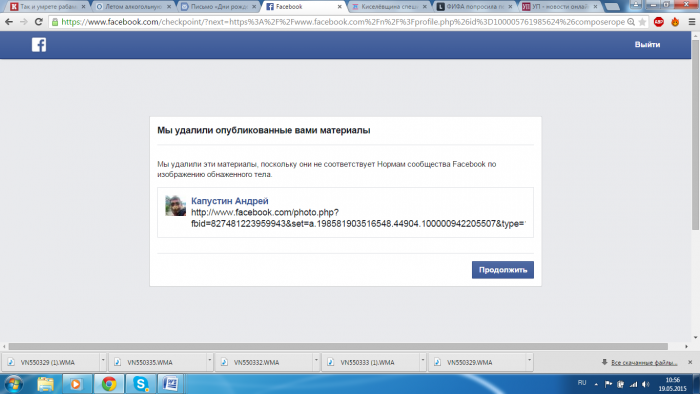Image resolution: width=700 pixels, height=394 pixels.
Task: Click the Action Center flag icon
Action: tap(608, 384)
